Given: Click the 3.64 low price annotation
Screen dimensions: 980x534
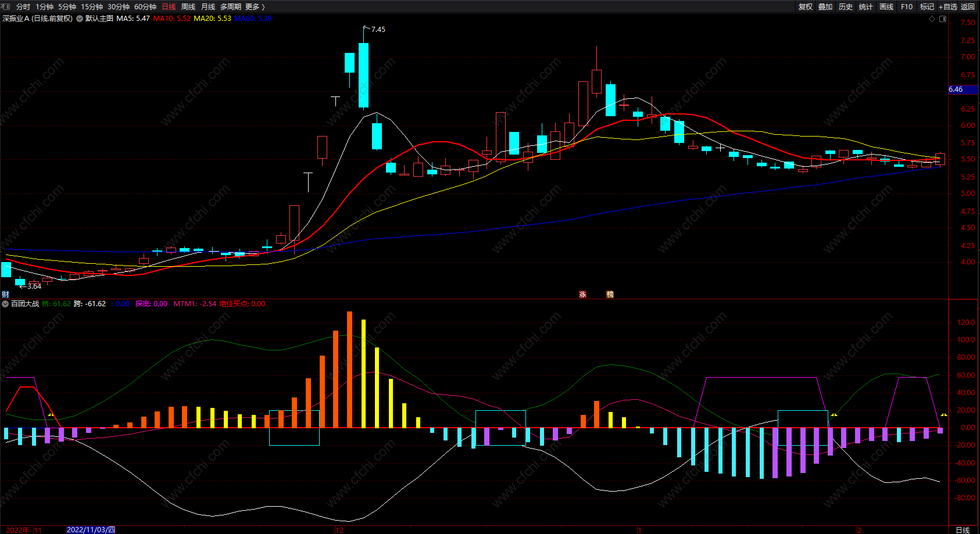Looking at the screenshot, I should pos(34,286).
